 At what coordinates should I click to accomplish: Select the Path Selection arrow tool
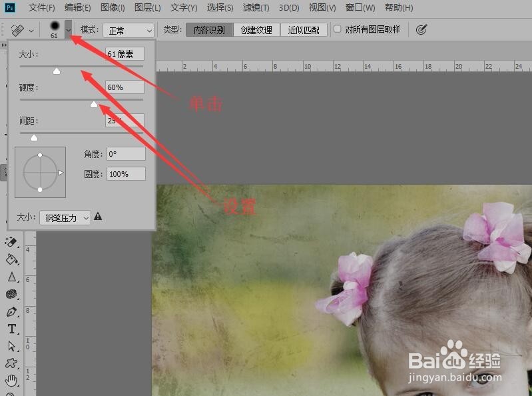[11, 346]
